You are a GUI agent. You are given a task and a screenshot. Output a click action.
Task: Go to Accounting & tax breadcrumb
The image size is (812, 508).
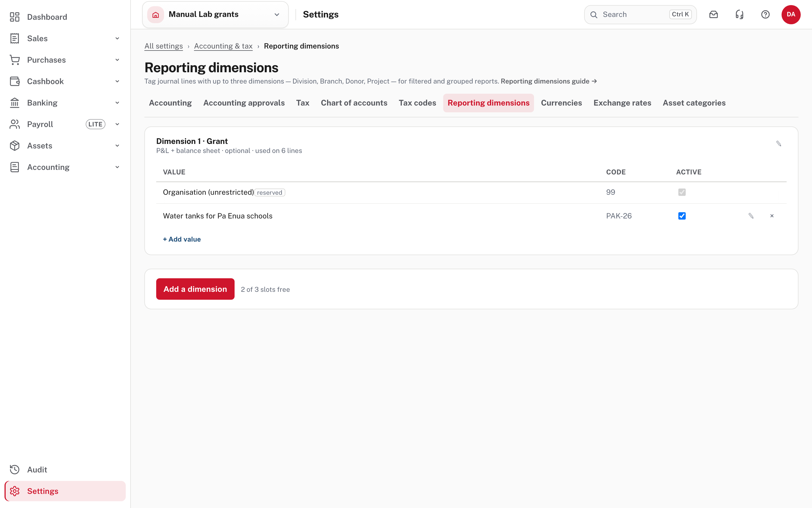coord(223,46)
